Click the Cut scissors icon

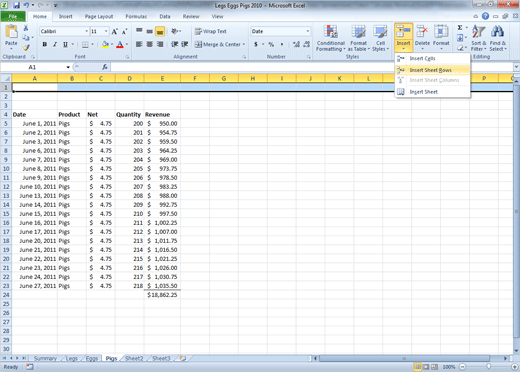[26, 28]
